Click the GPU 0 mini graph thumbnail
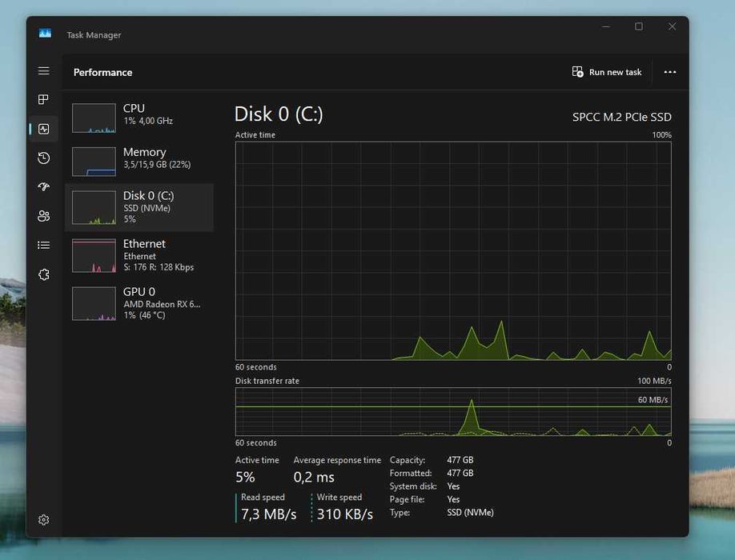 pyautogui.click(x=94, y=303)
